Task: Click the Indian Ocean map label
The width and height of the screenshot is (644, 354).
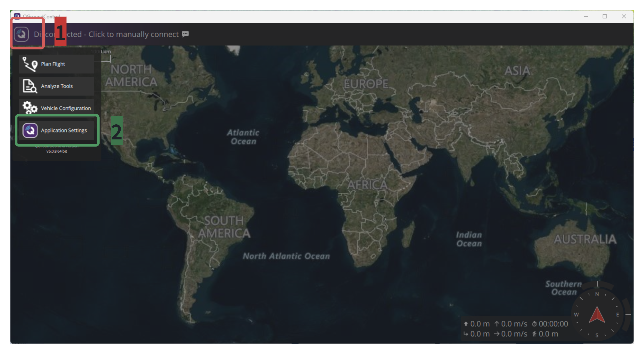Action: coord(469,239)
